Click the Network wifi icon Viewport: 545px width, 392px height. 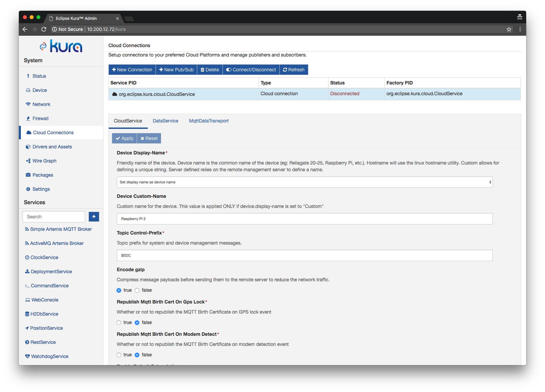tap(28, 104)
